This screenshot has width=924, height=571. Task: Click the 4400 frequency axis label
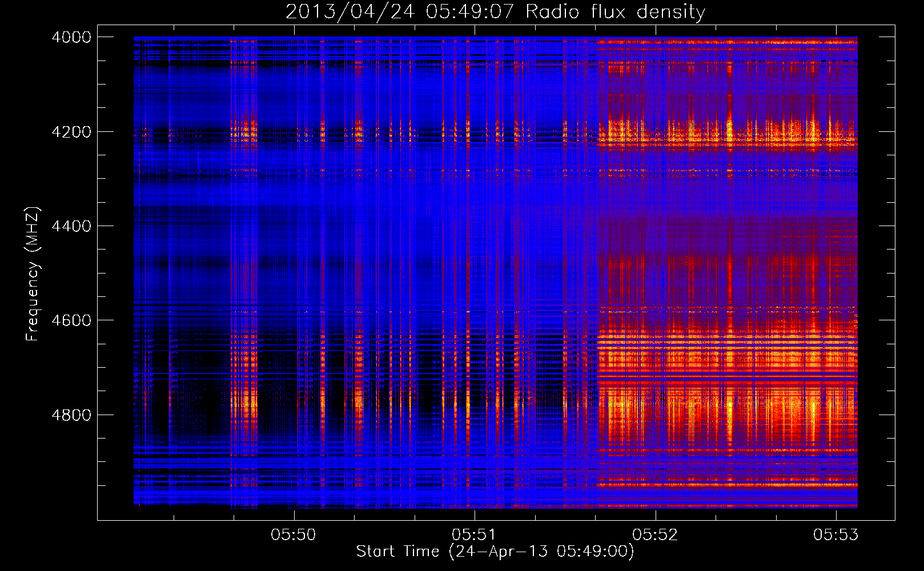(x=71, y=226)
